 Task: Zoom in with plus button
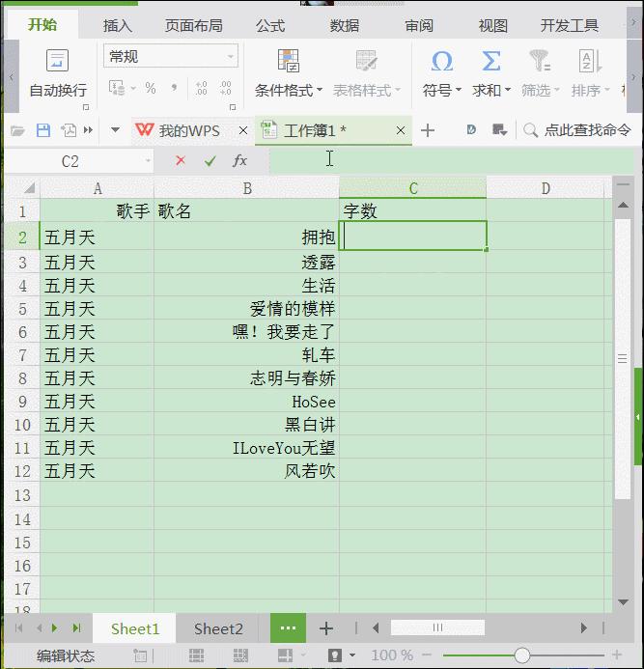coord(617,655)
